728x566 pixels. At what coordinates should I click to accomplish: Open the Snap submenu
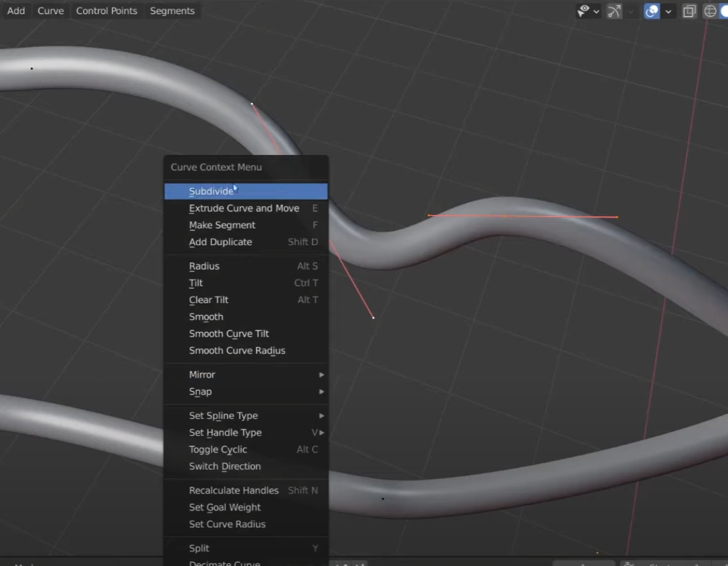point(246,392)
